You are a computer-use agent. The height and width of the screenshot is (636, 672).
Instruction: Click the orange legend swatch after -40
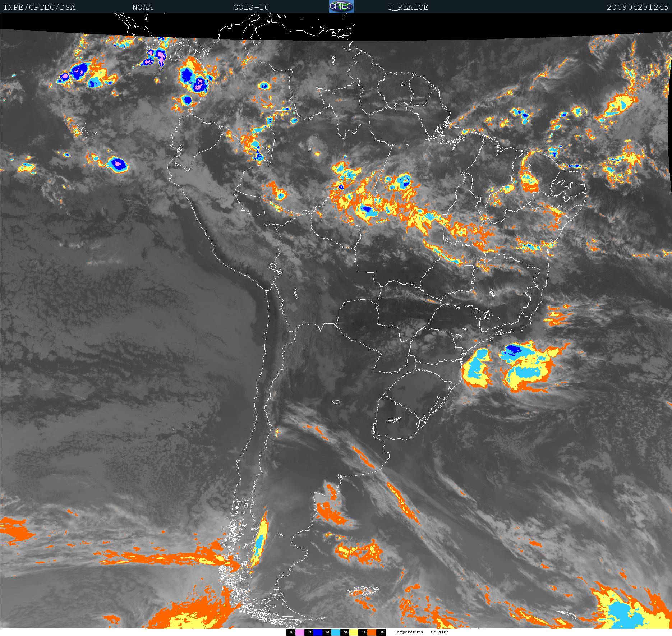[372, 632]
